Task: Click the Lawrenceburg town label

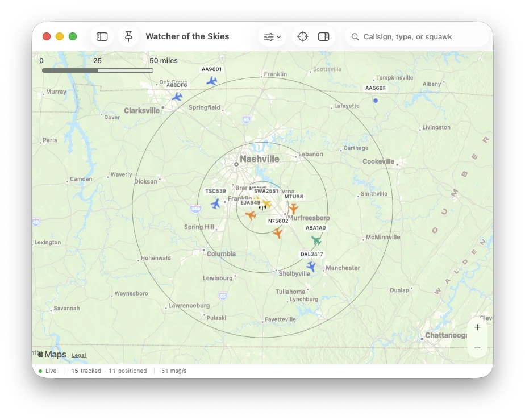Action: click(x=189, y=305)
